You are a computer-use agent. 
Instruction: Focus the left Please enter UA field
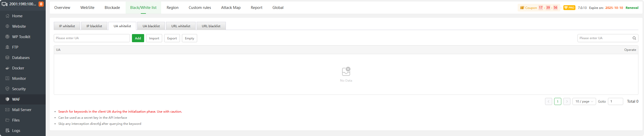(x=92, y=38)
